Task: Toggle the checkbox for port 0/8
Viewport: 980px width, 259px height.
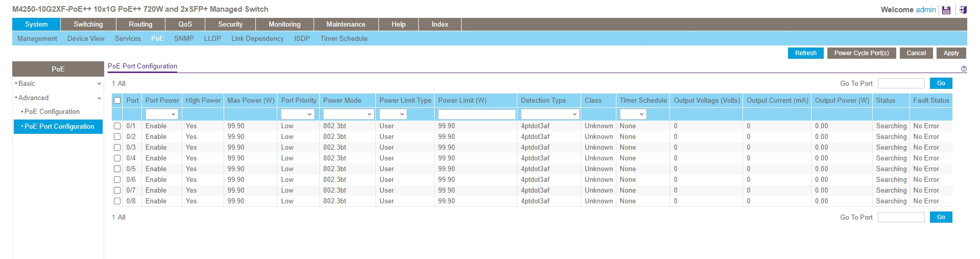Action: pos(117,201)
